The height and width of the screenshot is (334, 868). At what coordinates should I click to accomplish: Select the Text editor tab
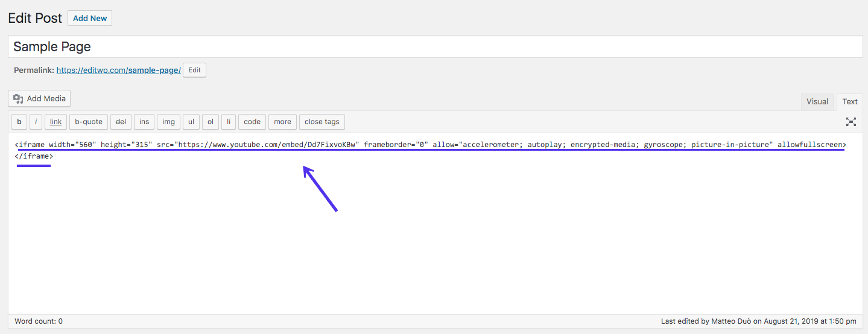[x=850, y=102]
